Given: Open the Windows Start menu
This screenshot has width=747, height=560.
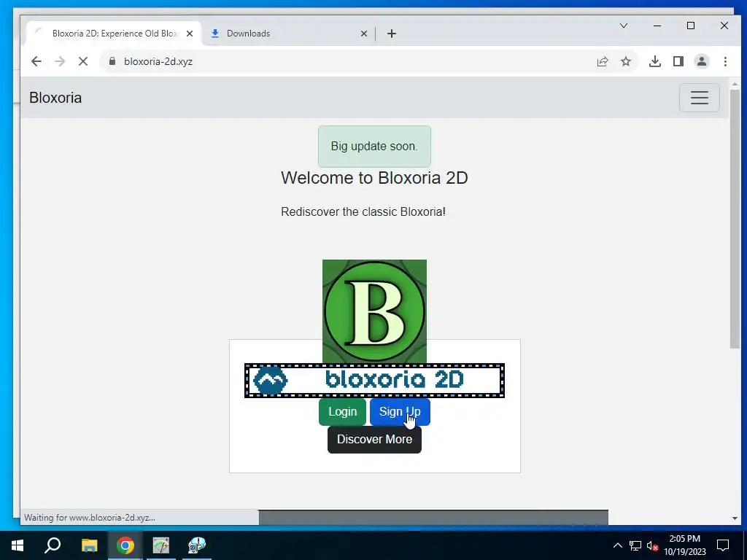Looking at the screenshot, I should (18, 545).
